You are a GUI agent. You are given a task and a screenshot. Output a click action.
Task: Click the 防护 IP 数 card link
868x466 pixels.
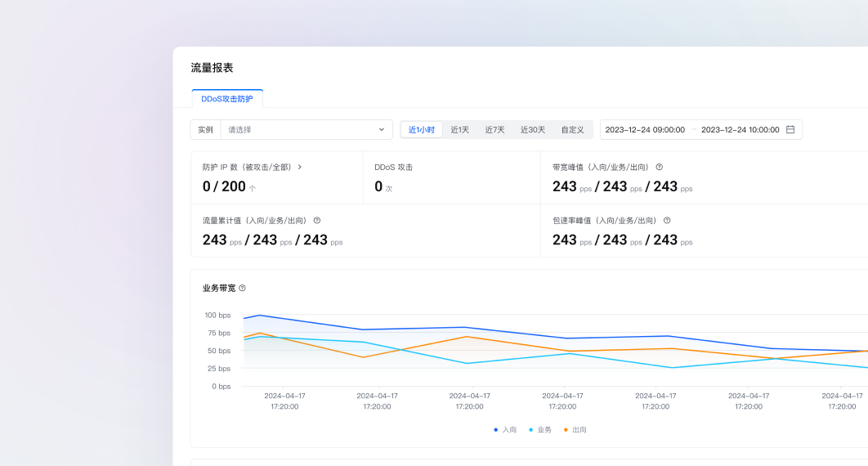point(248,167)
